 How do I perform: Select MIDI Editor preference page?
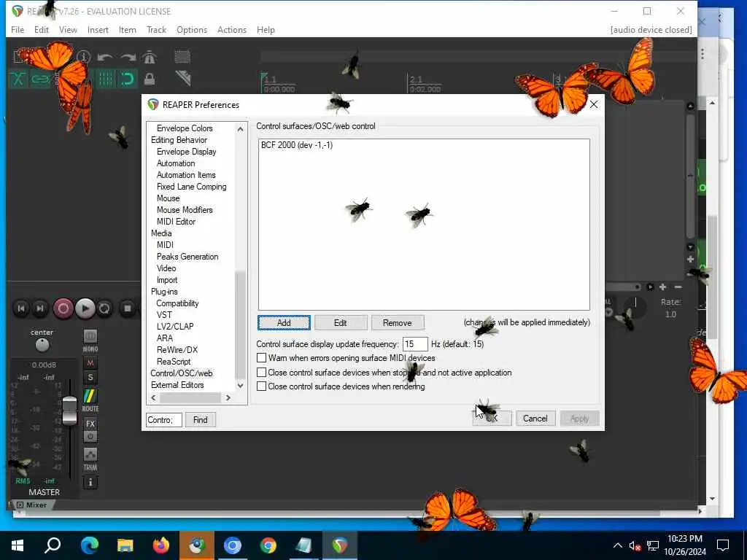pyautogui.click(x=177, y=222)
